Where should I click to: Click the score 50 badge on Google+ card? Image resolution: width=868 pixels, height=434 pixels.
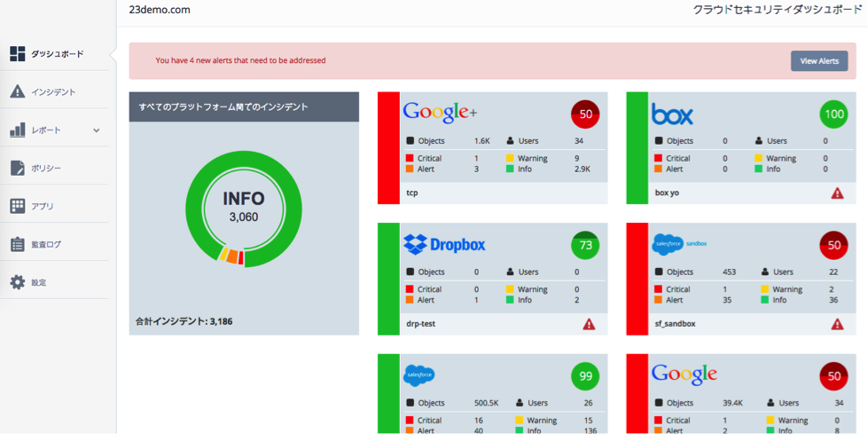pos(585,114)
